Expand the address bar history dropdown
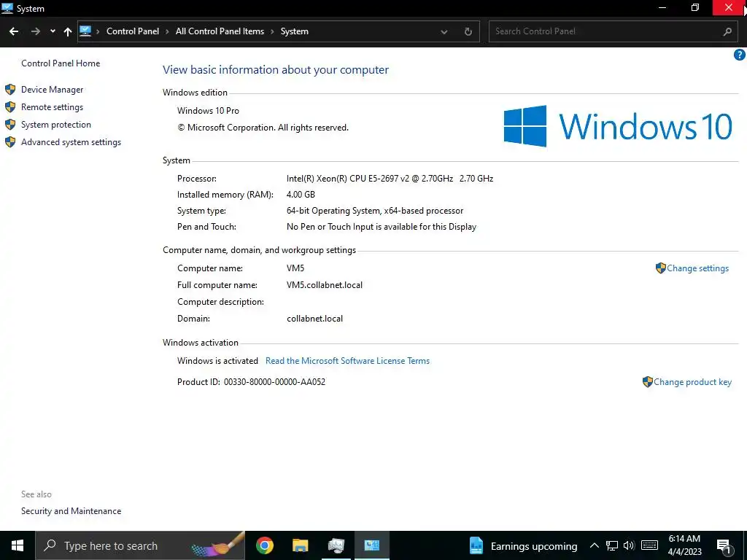Viewport: 747px width, 560px height. (444, 32)
